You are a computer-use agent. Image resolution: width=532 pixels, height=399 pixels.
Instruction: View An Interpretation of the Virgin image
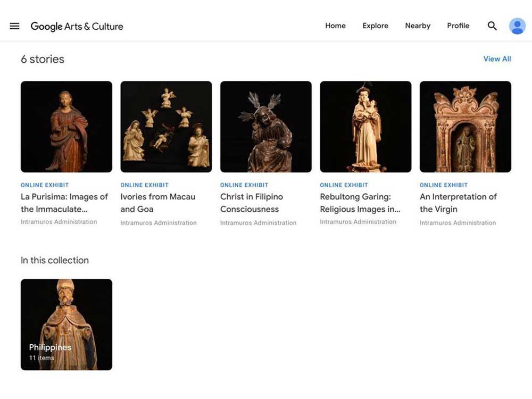pyautogui.click(x=465, y=127)
